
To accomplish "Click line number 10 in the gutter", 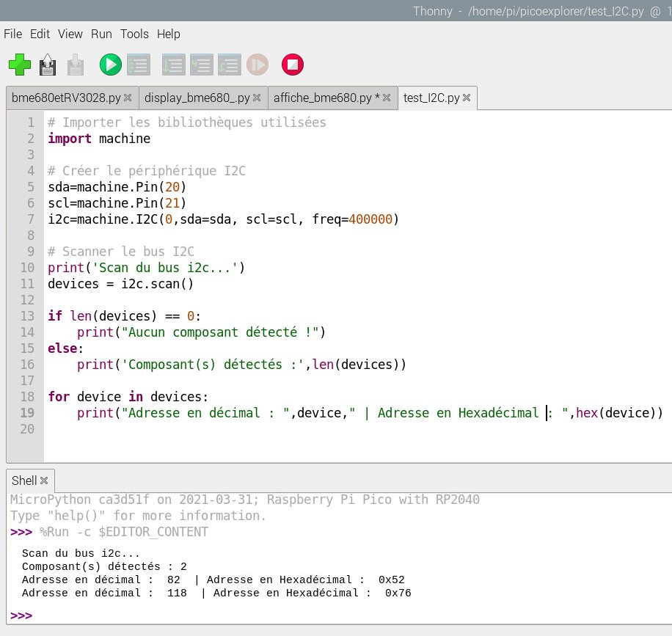I will click(x=27, y=268).
